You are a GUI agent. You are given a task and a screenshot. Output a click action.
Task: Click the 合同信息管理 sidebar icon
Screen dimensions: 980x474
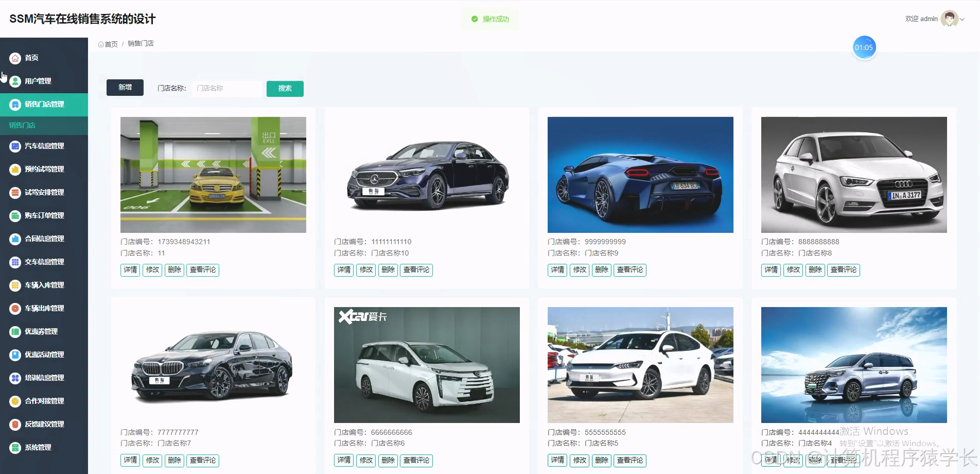coord(15,239)
